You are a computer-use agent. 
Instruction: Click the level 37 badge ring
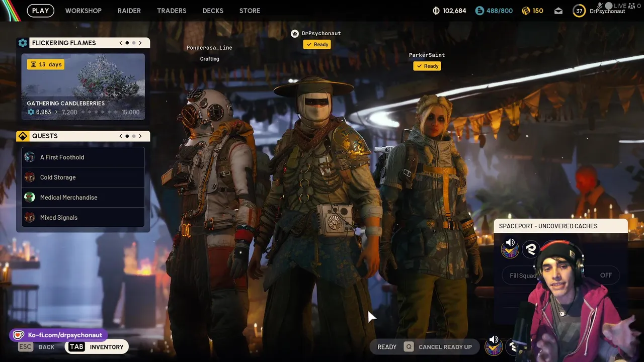click(579, 11)
